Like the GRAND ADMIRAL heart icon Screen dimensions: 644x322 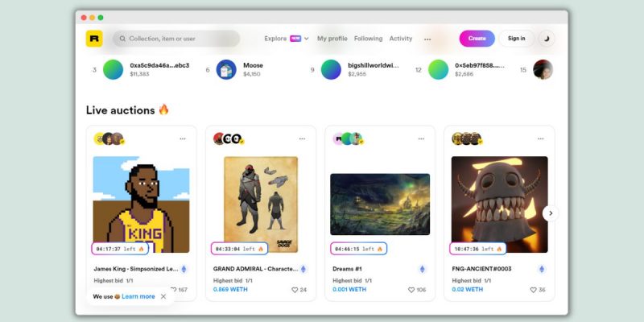(295, 290)
